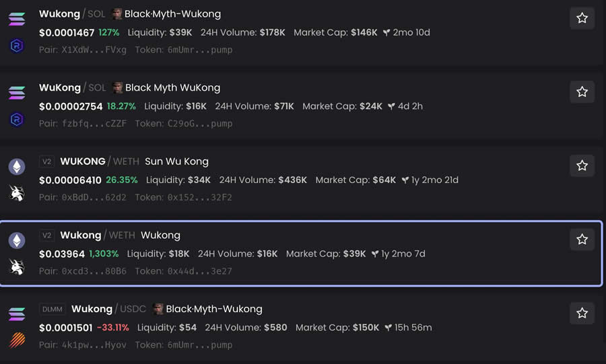This screenshot has height=364, width=606.
Task: Click the Raydium icon in the $0.00002754 row
Action: tap(17, 120)
